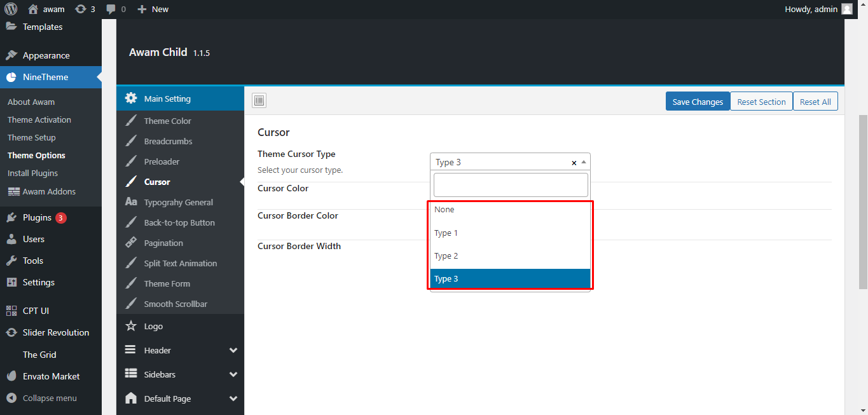Screen dimensions: 868x415
Task: Open Split Text Animation tab
Action: tap(181, 263)
